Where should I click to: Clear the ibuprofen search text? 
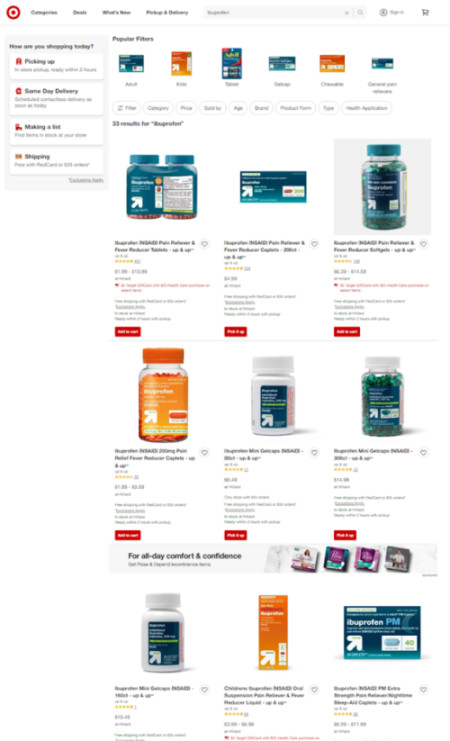tap(347, 13)
